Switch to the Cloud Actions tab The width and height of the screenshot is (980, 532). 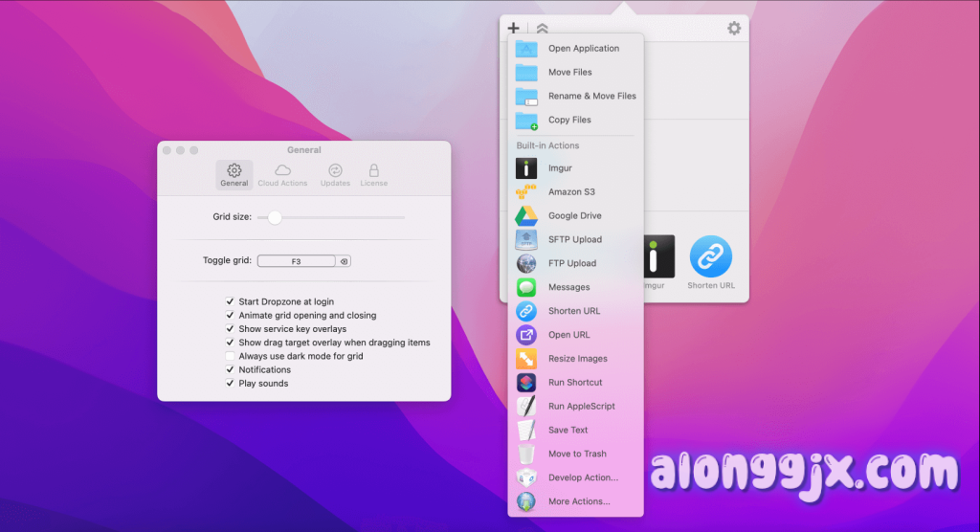[282, 174]
